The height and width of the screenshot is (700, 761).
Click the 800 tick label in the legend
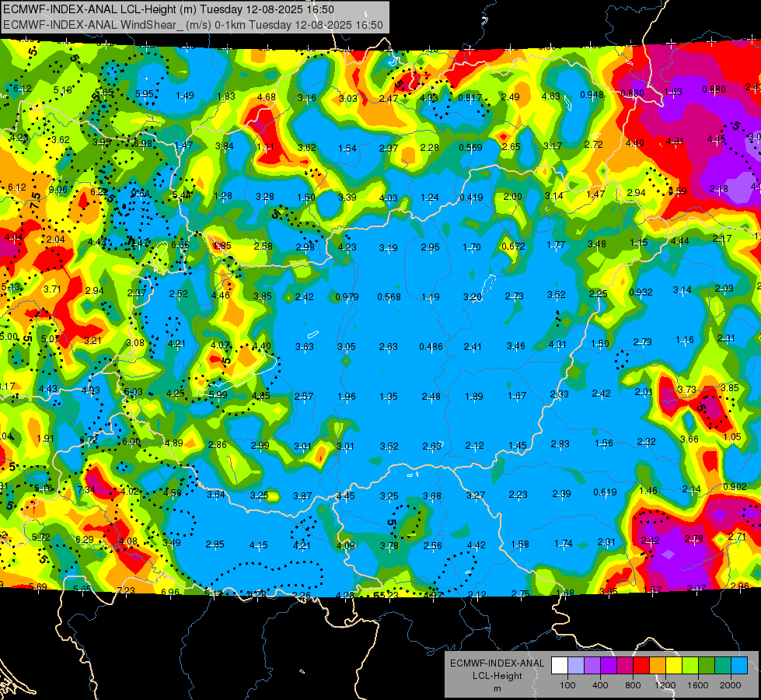(633, 685)
